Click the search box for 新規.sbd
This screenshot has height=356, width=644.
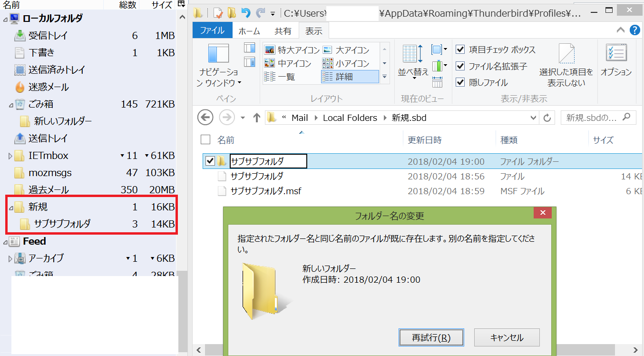(592, 118)
